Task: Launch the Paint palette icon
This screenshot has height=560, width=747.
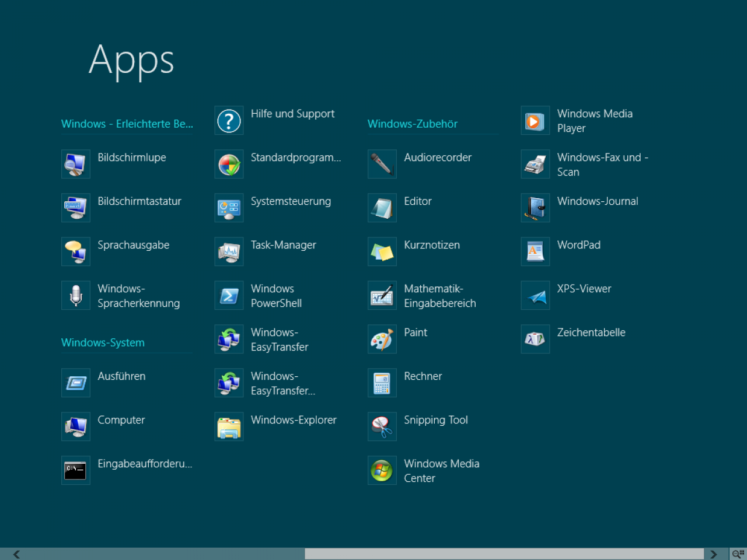Action: click(x=382, y=339)
